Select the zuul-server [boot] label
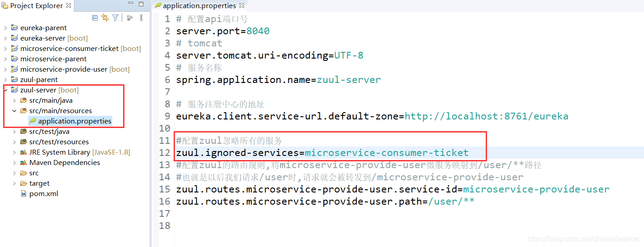The image size is (644, 247). point(50,90)
